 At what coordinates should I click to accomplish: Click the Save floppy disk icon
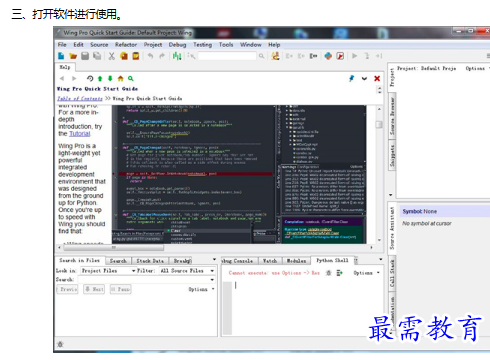click(x=85, y=56)
